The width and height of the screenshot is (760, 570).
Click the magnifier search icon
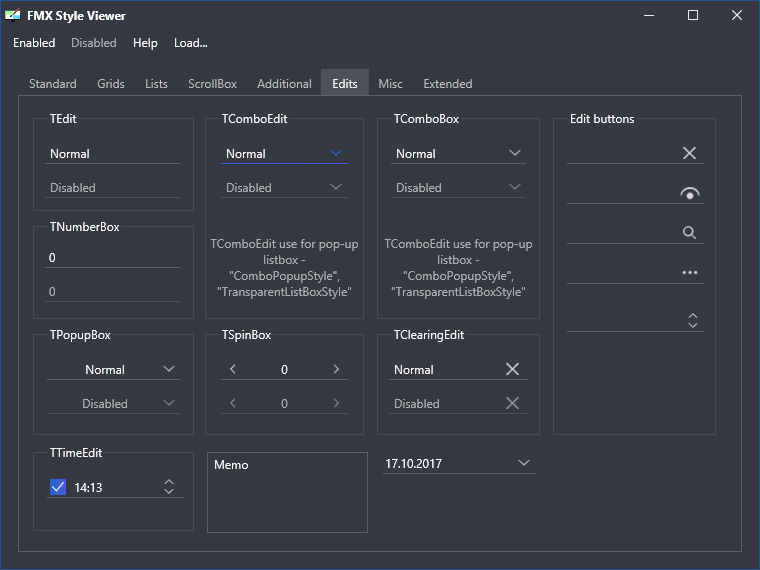coord(689,233)
